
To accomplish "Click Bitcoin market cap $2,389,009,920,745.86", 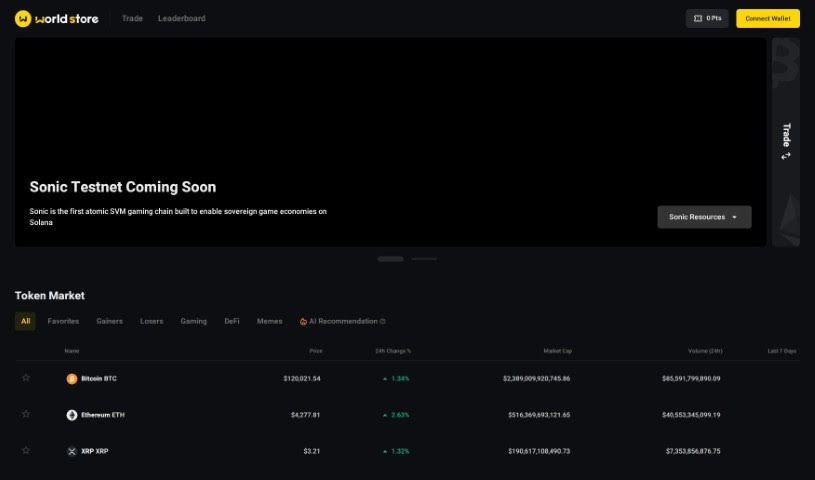I will tap(536, 379).
